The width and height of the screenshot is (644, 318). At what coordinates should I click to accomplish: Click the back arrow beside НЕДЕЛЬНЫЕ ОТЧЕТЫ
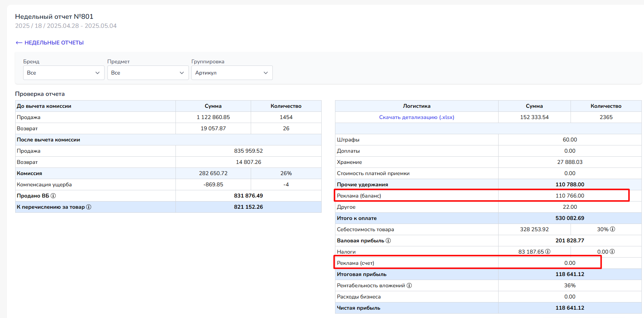point(19,43)
